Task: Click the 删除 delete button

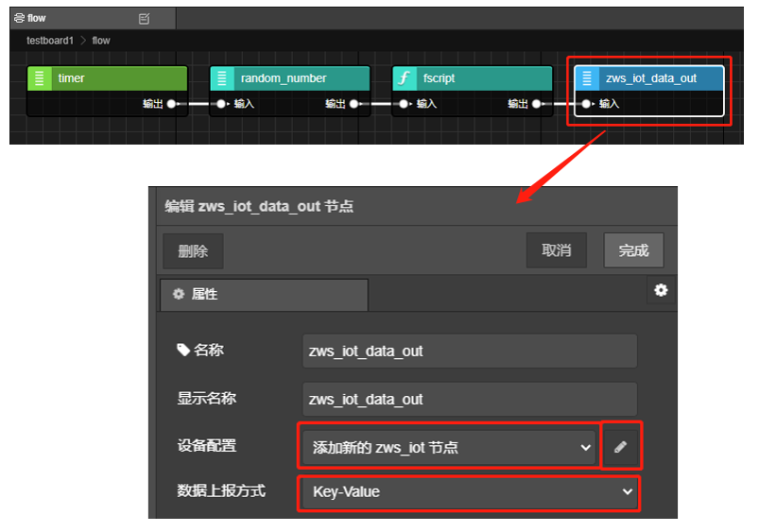Action: coord(193,250)
